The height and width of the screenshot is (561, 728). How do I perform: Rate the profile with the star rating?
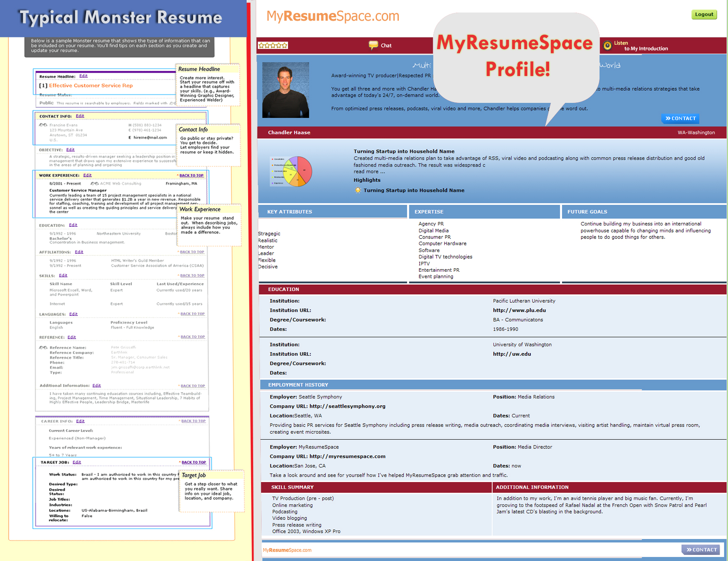(x=273, y=45)
